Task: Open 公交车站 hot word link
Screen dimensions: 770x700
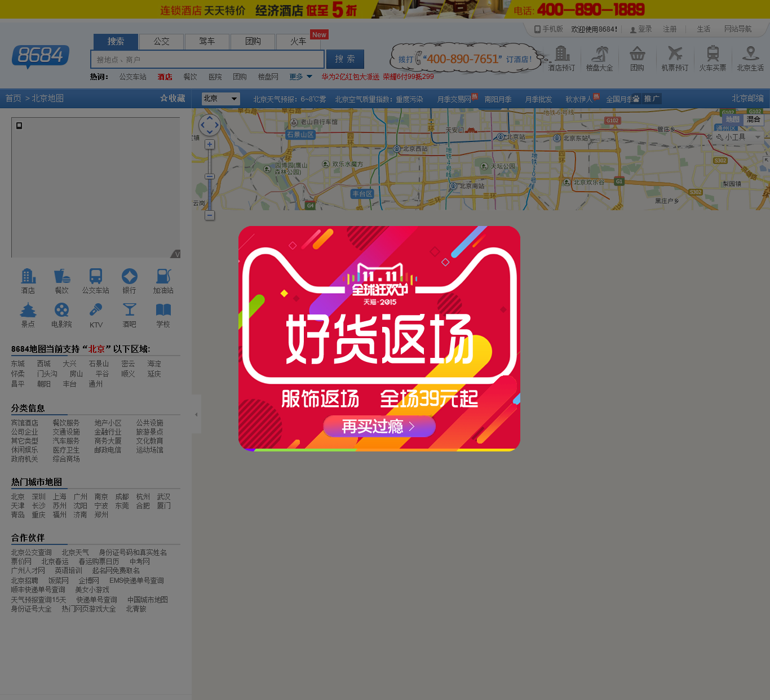Action: tap(133, 77)
